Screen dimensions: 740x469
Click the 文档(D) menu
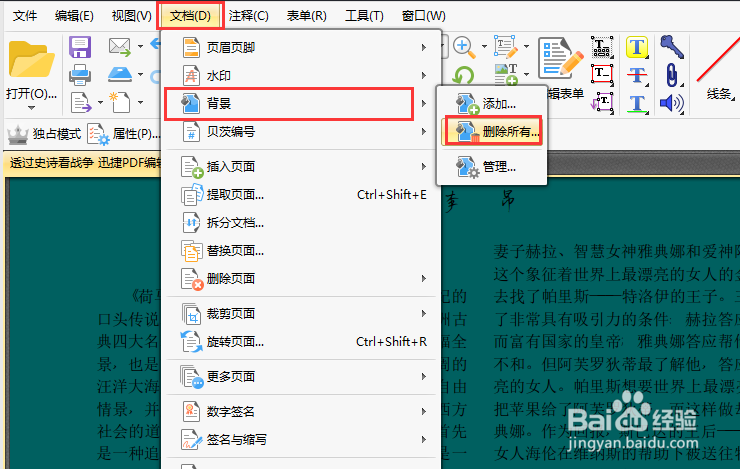click(x=190, y=16)
